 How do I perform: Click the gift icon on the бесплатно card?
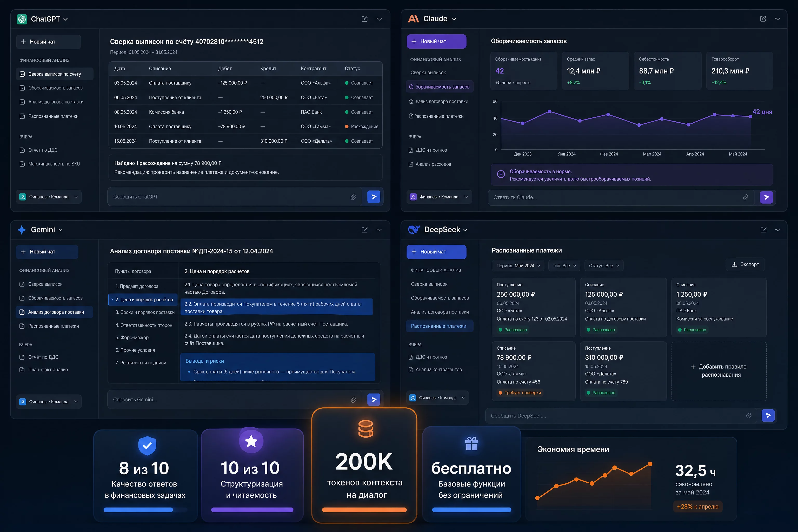472,443
